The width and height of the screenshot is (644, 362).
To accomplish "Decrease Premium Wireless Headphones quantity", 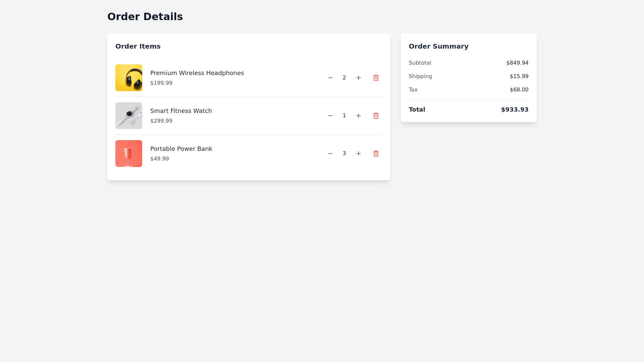I will click(330, 78).
